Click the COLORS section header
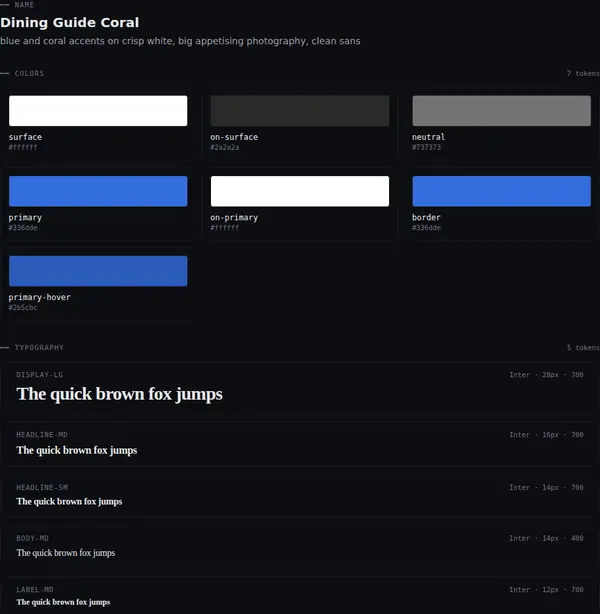The height and width of the screenshot is (614, 600). pos(29,73)
